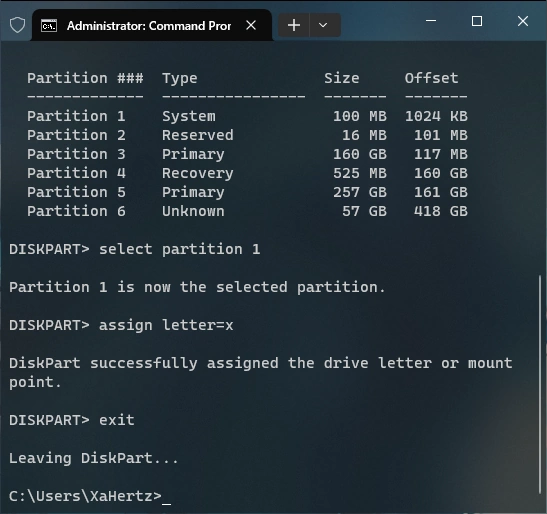The height and width of the screenshot is (514, 547).
Task: Click the '101 MB' offset value
Action: pyautogui.click(x=441, y=135)
